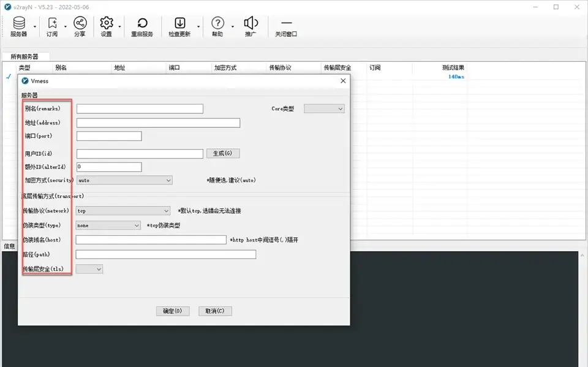Click the 额外ID(alterId) field showing 0
Viewport: 588px width, 367px height.
click(109, 167)
